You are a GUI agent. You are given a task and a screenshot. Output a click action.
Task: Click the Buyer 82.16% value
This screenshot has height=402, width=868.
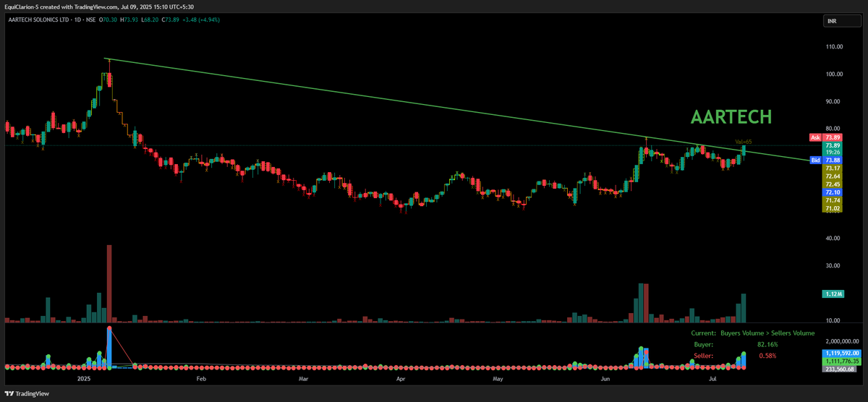(x=768, y=345)
